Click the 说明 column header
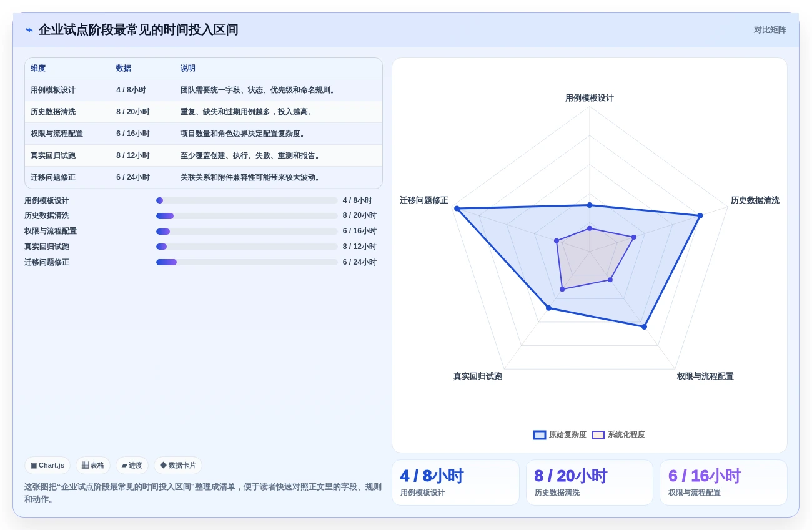 pos(188,69)
